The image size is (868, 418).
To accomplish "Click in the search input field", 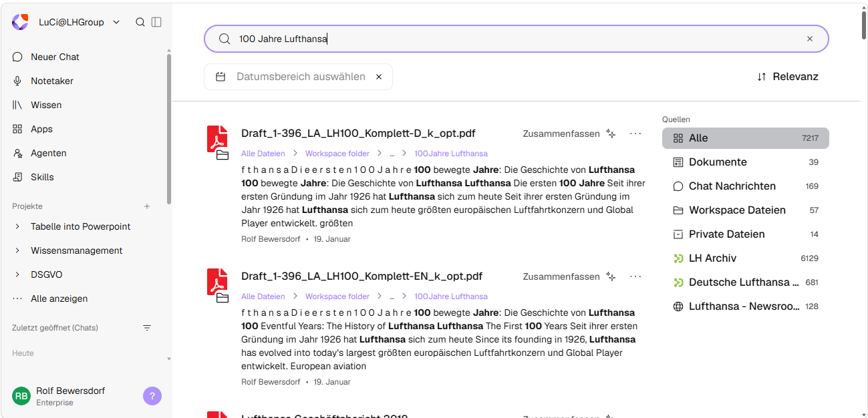I will click(x=516, y=39).
